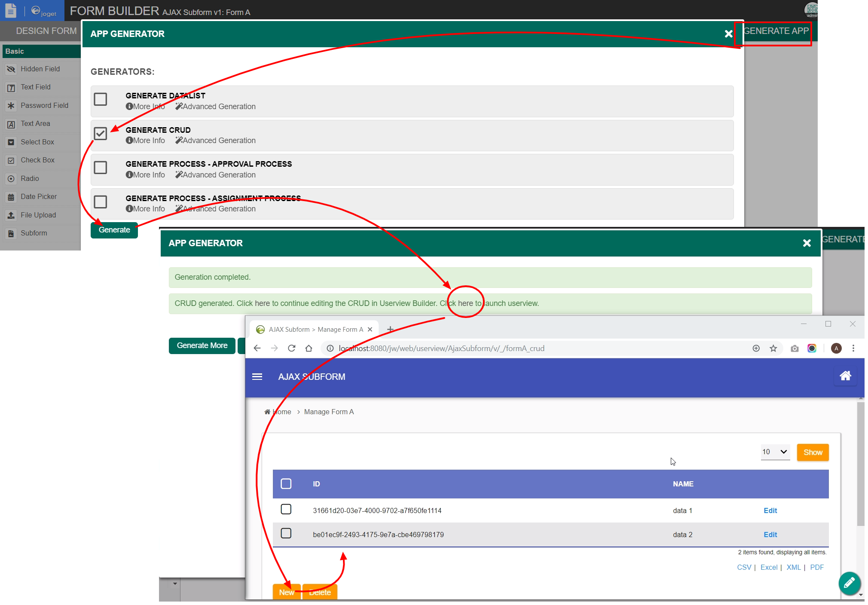Expand Advanced Generation for Generate CRUD
This screenshot has height=605, width=868.
(215, 141)
